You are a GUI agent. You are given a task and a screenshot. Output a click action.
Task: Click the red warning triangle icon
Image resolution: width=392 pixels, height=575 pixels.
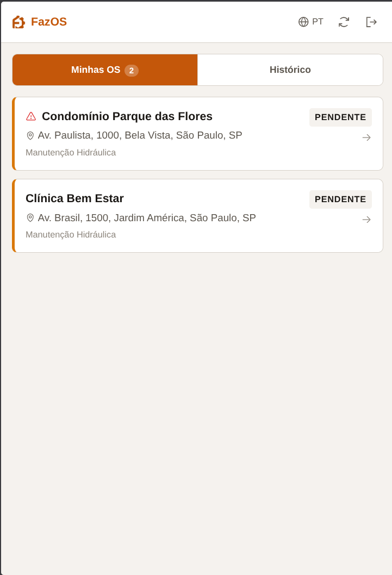(x=31, y=116)
